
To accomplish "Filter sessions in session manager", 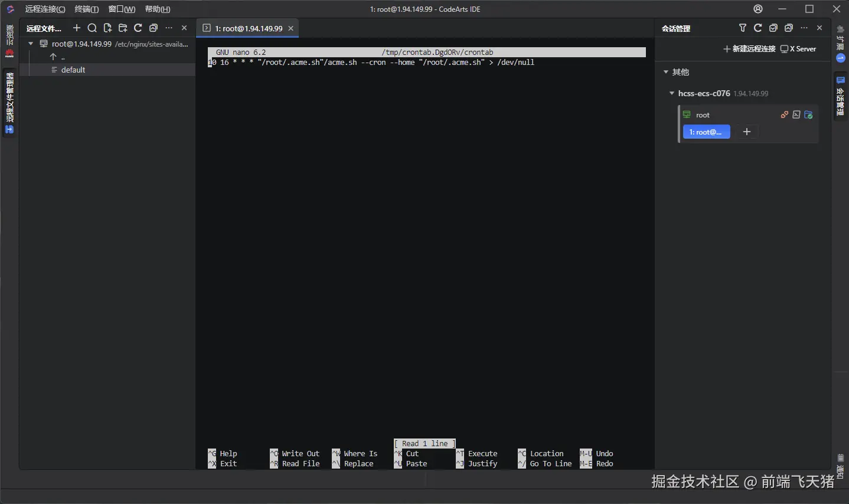I will (x=743, y=28).
